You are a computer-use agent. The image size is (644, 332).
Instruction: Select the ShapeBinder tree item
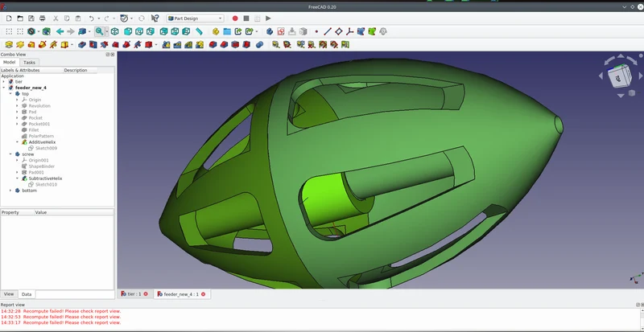point(42,166)
